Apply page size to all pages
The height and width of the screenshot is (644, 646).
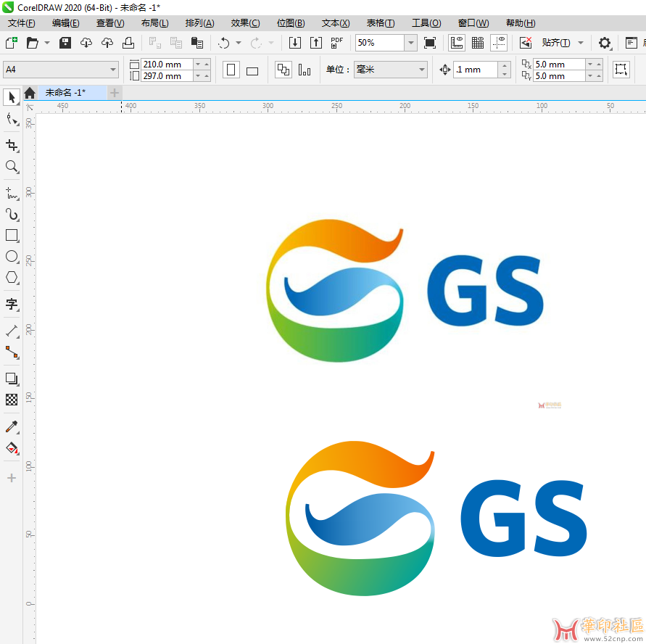coord(283,70)
